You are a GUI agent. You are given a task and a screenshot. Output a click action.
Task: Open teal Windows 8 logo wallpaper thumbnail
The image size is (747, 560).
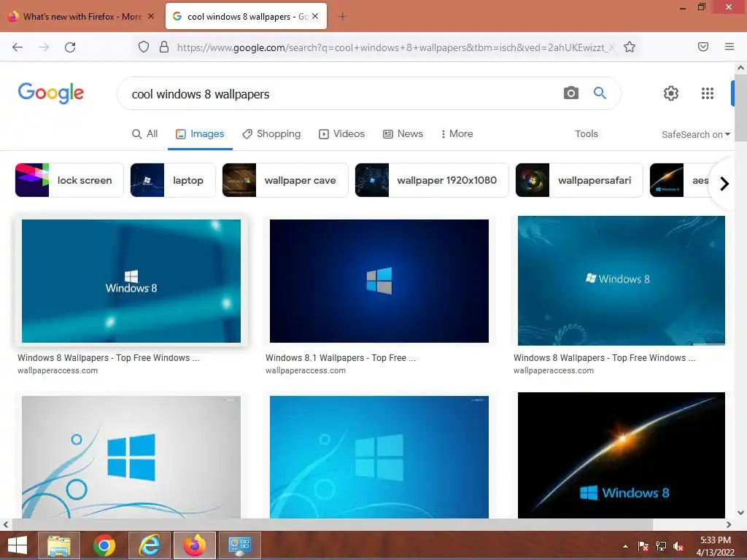coord(131,281)
